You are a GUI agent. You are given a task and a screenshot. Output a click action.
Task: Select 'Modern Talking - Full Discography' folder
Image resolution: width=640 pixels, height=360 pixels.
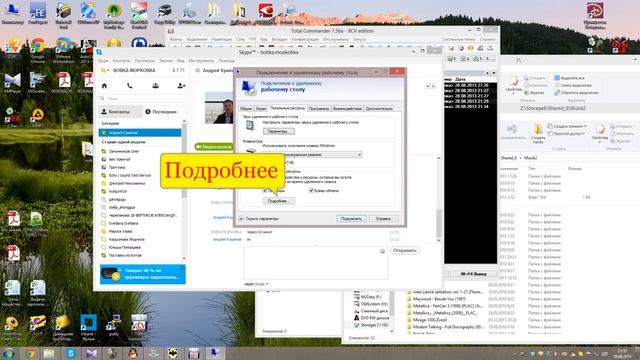tap(444, 327)
